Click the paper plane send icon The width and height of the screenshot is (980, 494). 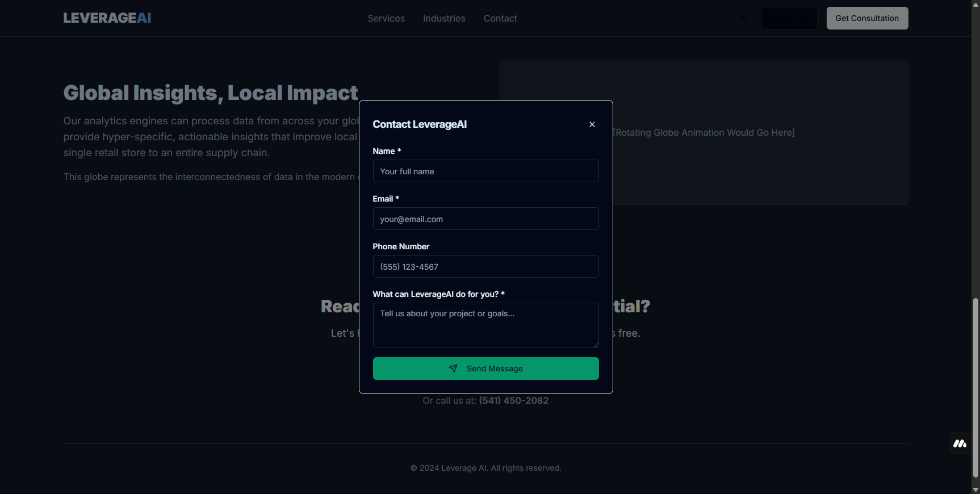click(x=453, y=369)
